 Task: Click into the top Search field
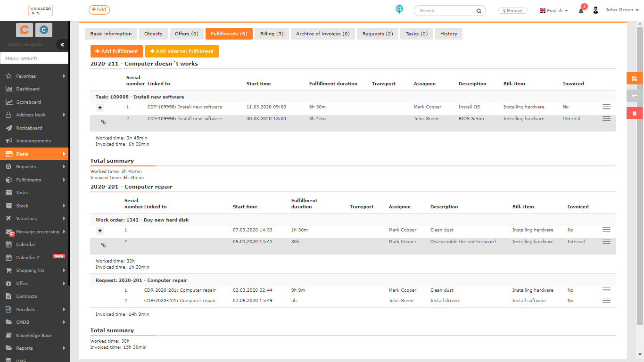[x=449, y=10]
